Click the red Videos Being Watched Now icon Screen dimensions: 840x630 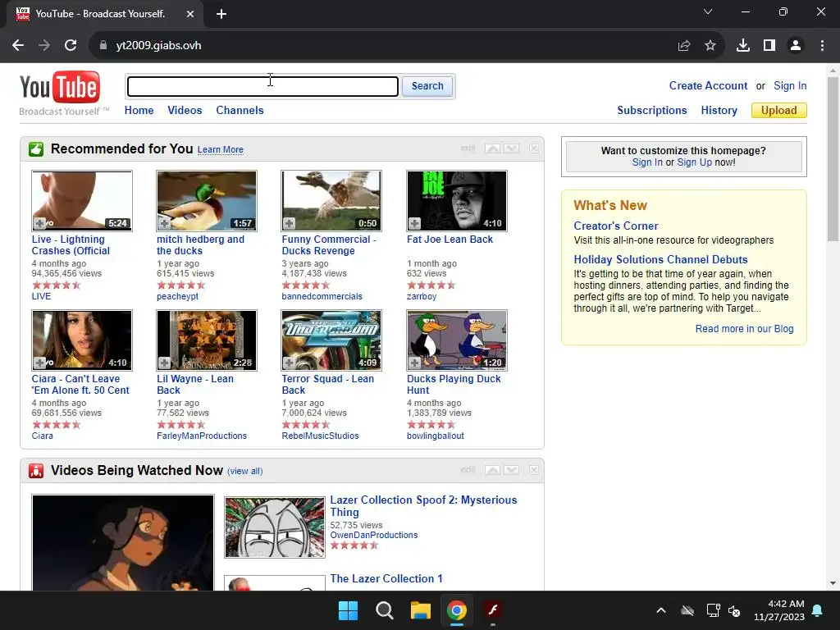36,470
